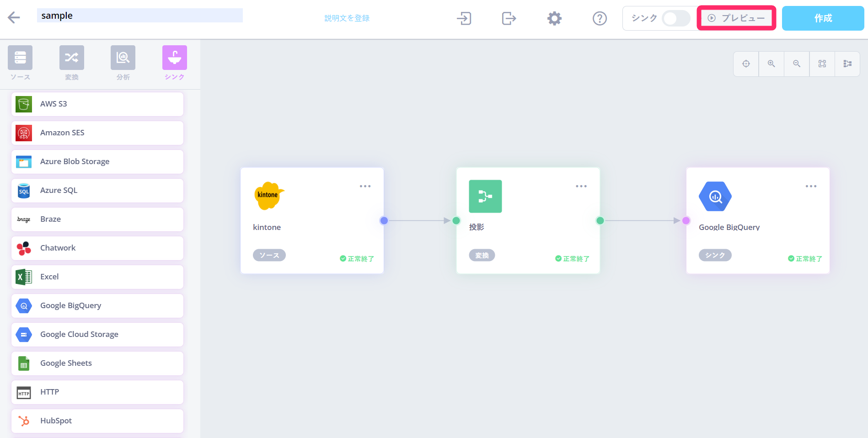
Task: Toggle the シンク switch
Action: [676, 18]
